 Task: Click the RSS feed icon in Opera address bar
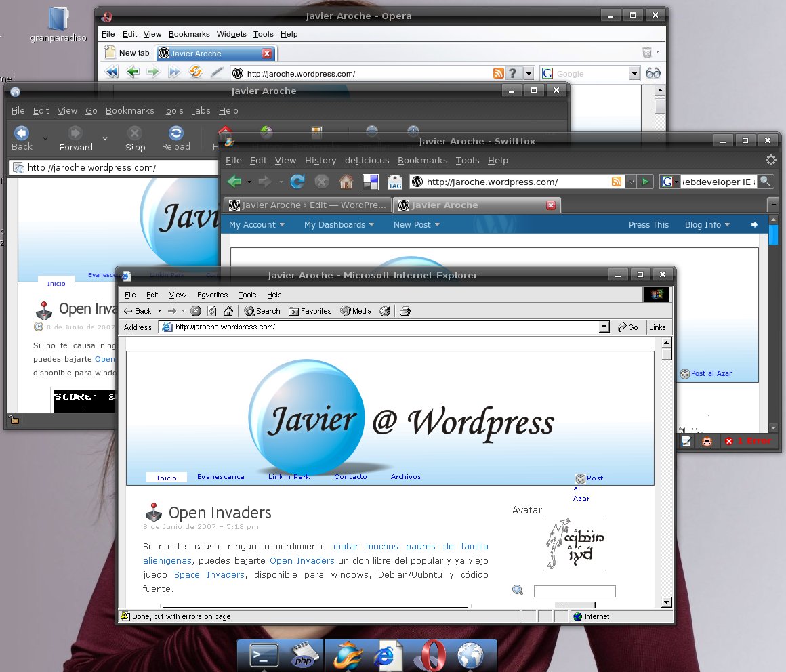498,73
